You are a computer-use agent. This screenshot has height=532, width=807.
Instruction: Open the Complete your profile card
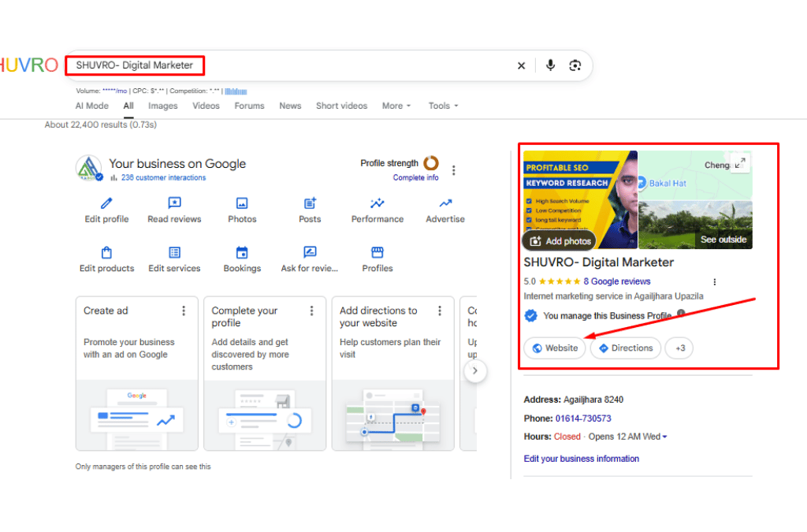[x=265, y=374]
